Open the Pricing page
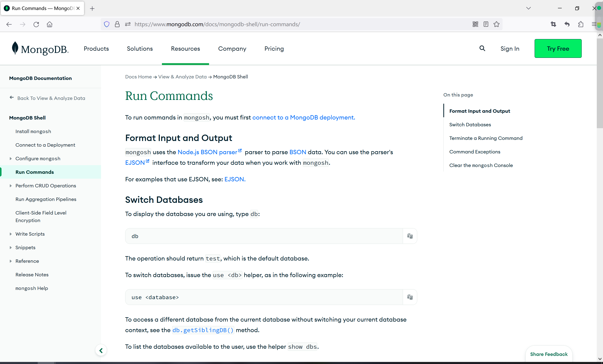 click(x=274, y=49)
